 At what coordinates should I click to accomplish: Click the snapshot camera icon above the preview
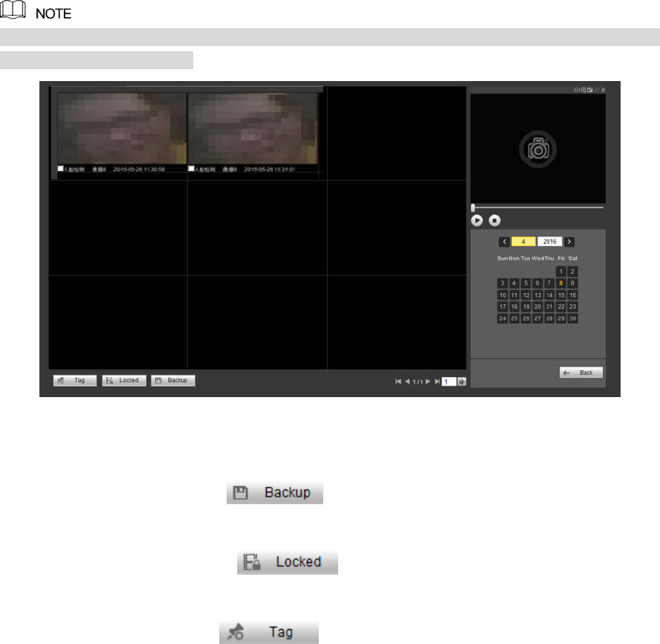(x=590, y=90)
